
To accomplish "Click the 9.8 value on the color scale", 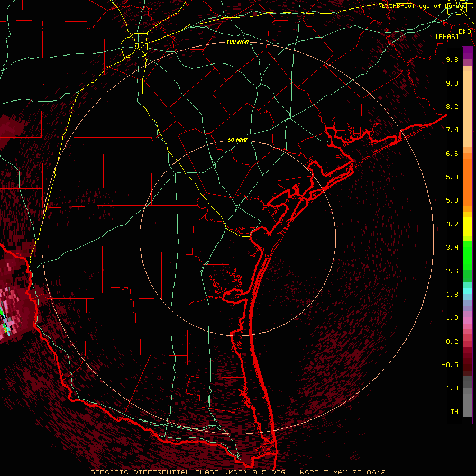I will 452,59.
